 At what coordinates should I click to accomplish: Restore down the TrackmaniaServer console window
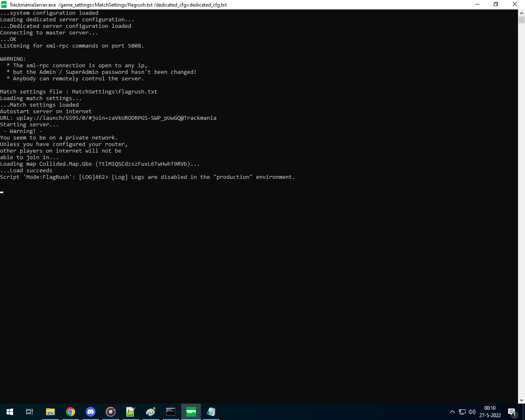[x=496, y=5]
